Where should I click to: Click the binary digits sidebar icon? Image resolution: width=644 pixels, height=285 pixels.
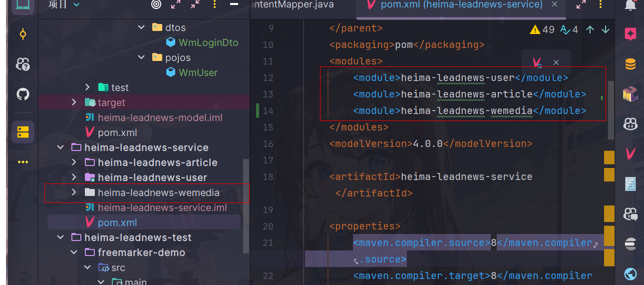point(631,184)
